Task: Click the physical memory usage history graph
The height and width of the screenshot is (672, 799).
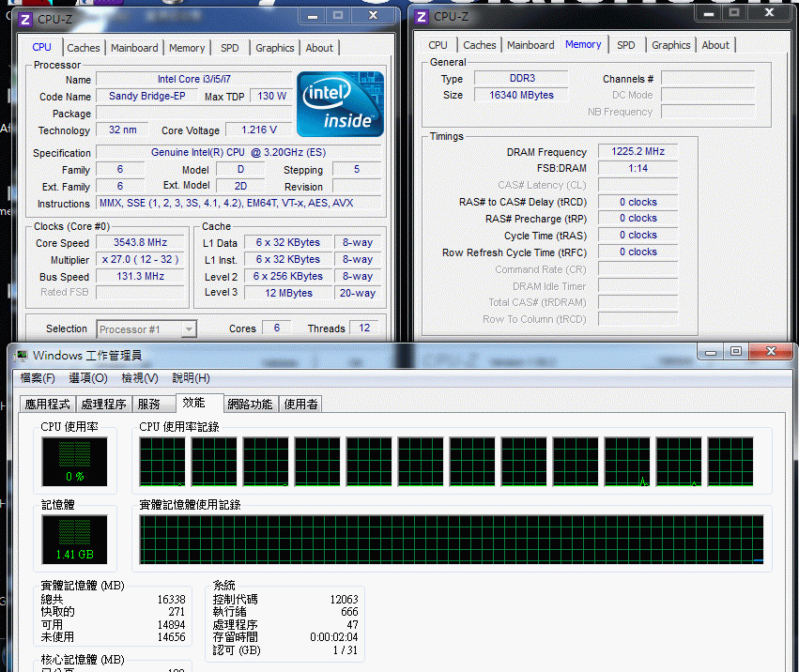Action: [x=452, y=540]
